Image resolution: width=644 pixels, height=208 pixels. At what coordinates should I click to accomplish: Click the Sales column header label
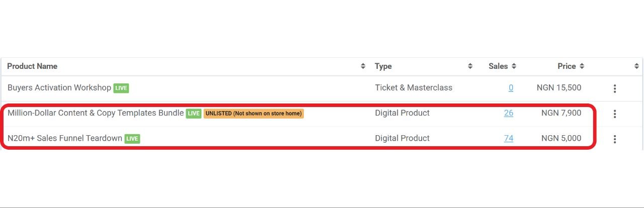click(x=498, y=66)
